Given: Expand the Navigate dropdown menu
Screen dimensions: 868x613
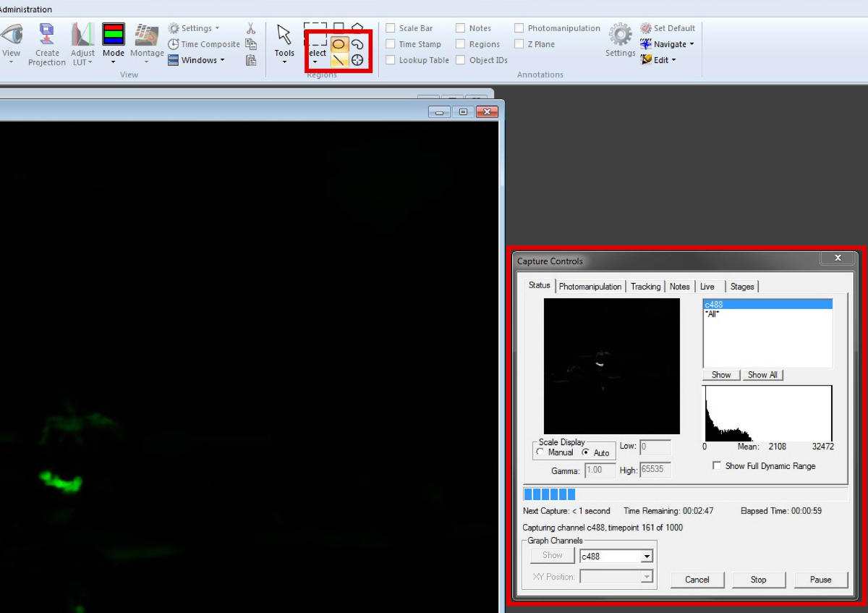Looking at the screenshot, I should click(692, 44).
